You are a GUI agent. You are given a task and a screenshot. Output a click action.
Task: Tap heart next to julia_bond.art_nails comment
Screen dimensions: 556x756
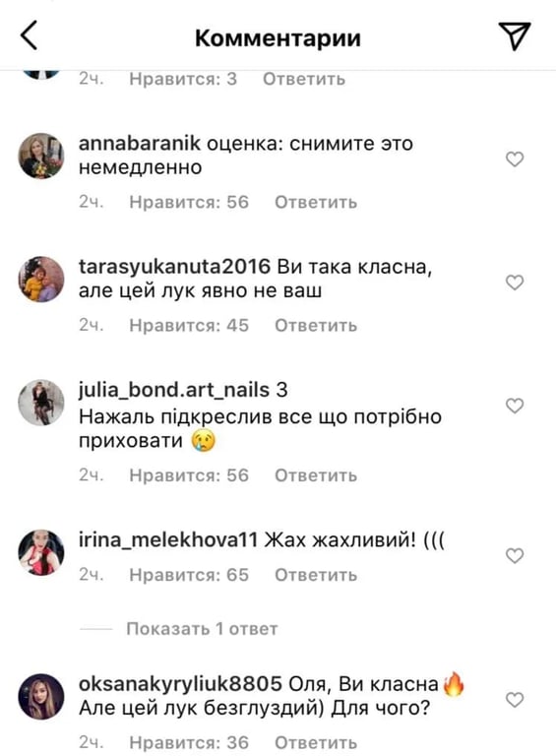tap(515, 406)
